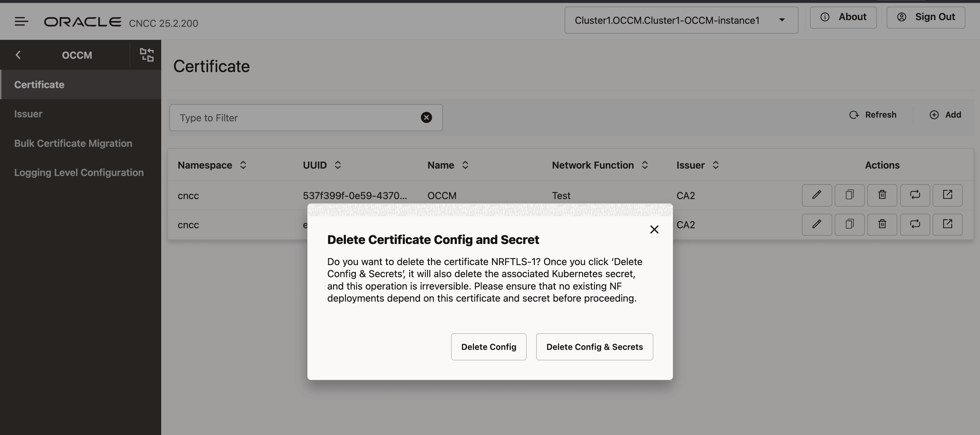Click the renew icon on the OCCM certificate row
This screenshot has height=435, width=980.
915,195
